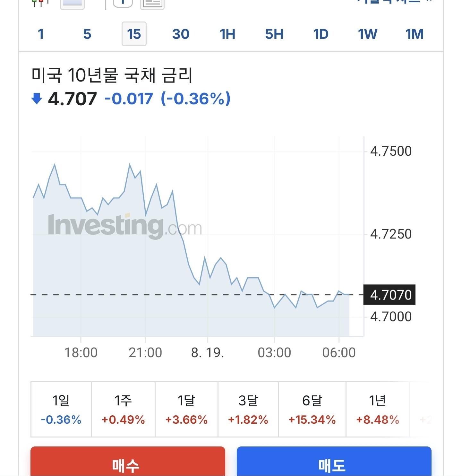
Task: Select the 30 minute interval
Action: pos(181,34)
